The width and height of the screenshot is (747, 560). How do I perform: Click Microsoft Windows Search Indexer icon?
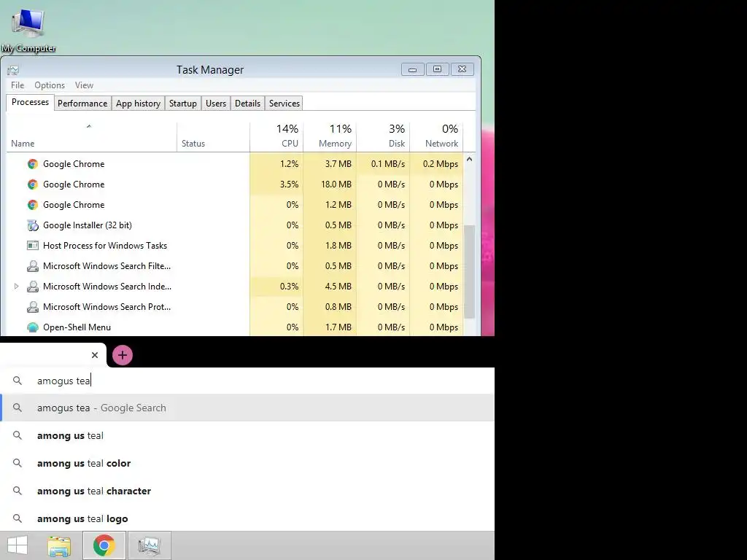click(x=32, y=287)
